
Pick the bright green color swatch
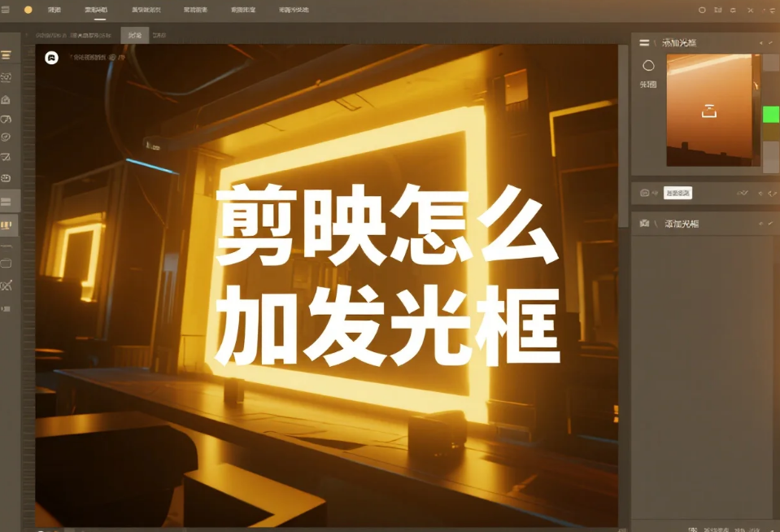771,114
